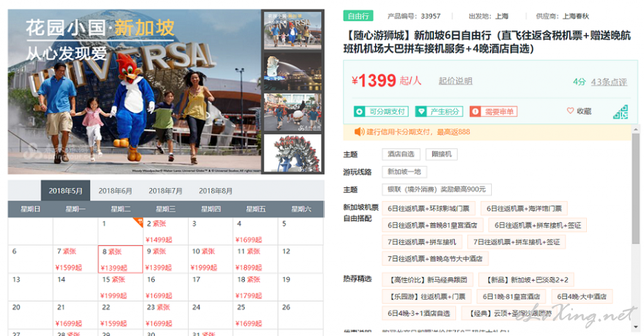The height and width of the screenshot is (336, 644).
Task: Click 银联（境外消费）奖励最高900元 tag
Action: [436, 189]
